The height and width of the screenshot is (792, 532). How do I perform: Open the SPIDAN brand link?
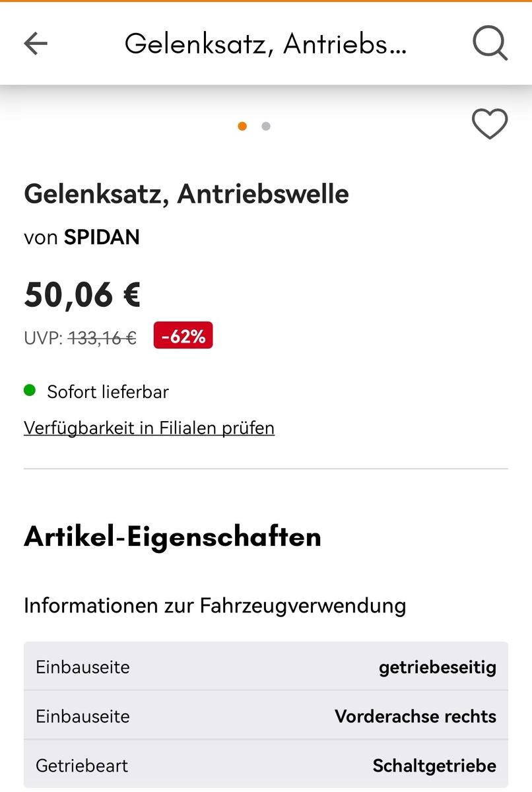pyautogui.click(x=102, y=237)
